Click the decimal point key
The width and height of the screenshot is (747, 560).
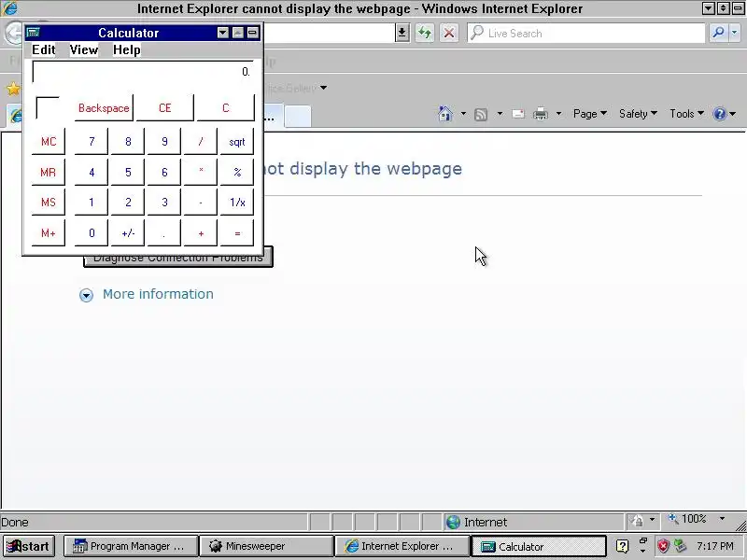[164, 232]
